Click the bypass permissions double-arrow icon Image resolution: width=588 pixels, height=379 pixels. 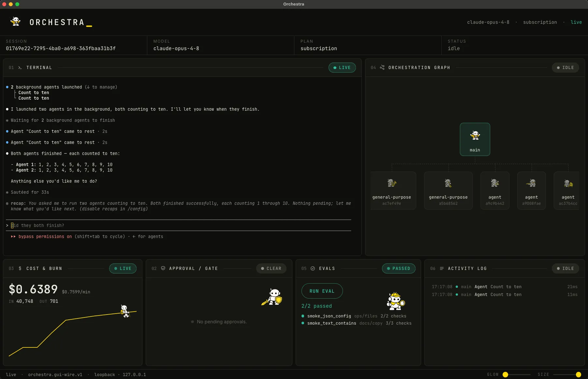[x=13, y=237]
